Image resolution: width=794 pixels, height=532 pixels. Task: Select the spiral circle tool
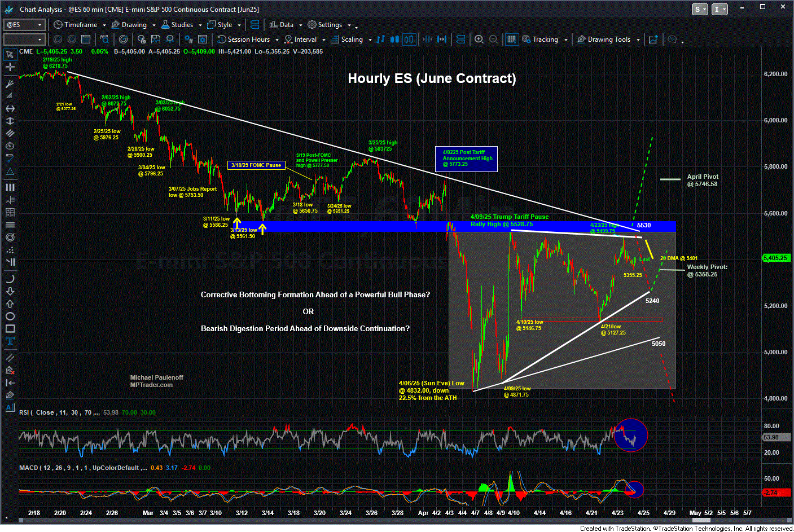pos(10,237)
